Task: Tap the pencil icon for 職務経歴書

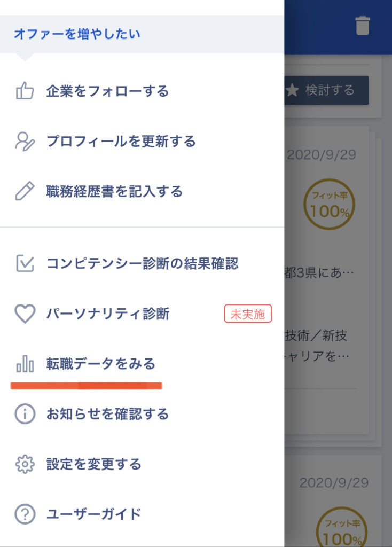Action: [x=25, y=191]
